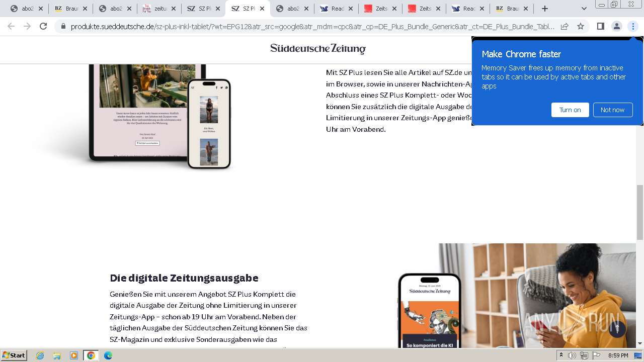Open the Action Center flag icon
Viewport: 644px width, 362px height.
point(596,355)
